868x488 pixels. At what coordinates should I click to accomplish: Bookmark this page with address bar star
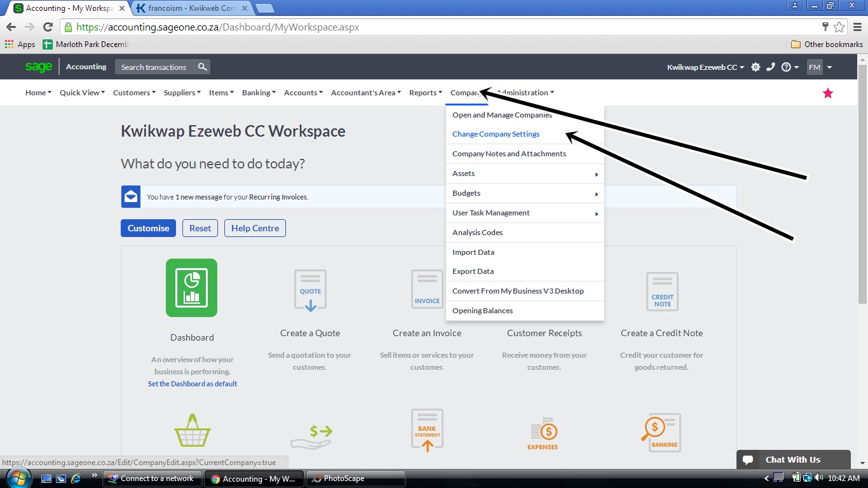point(839,27)
